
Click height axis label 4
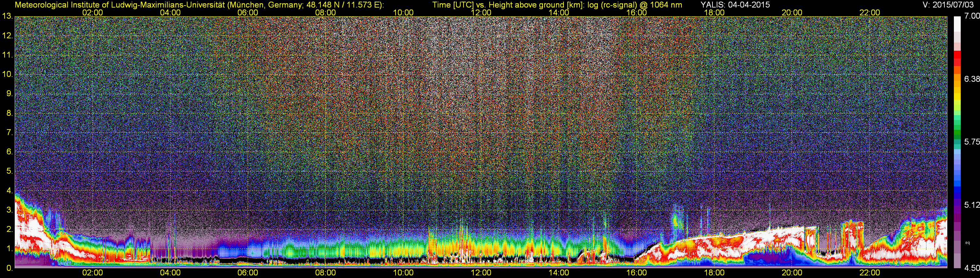click(9, 190)
